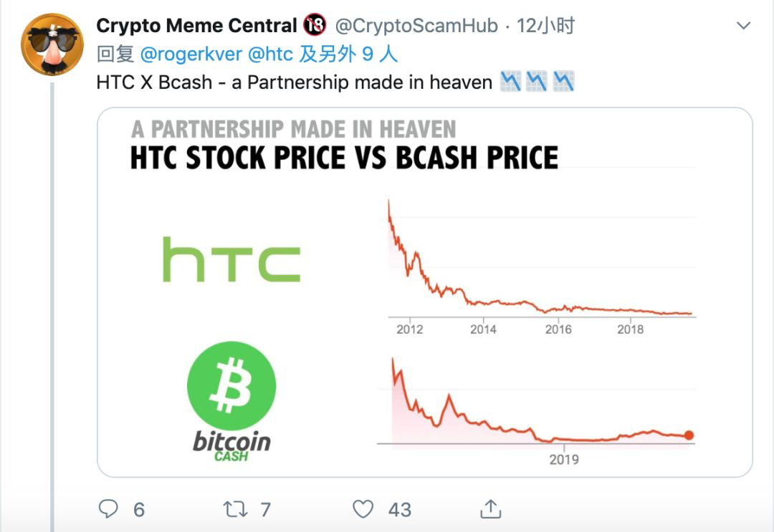Like the tweet with the heart icon

(363, 509)
